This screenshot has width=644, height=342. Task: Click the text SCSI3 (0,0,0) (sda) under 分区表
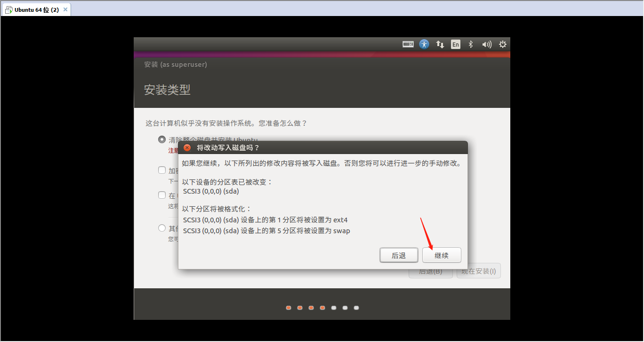211,191
